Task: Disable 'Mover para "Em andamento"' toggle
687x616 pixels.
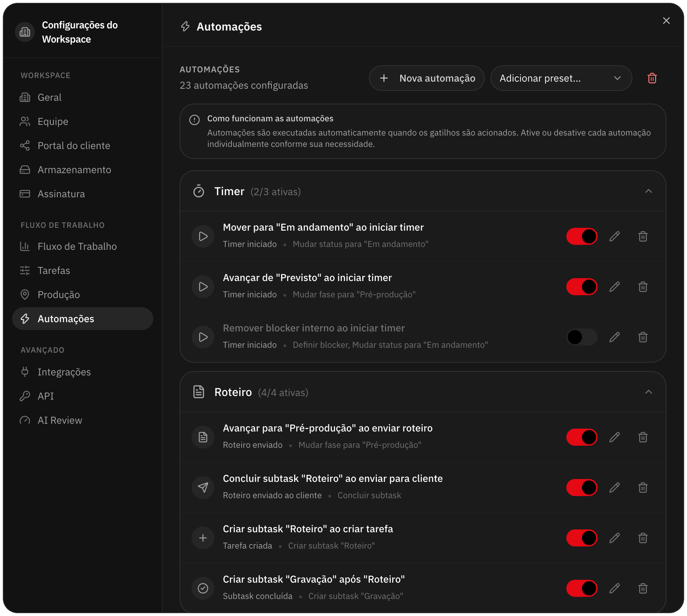Action: click(x=582, y=236)
